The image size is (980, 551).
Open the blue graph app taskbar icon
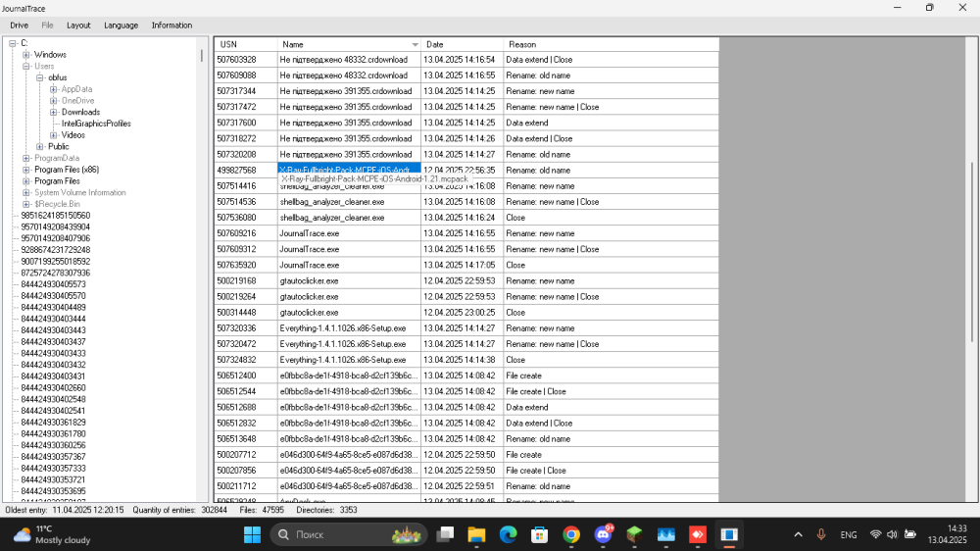click(666, 534)
